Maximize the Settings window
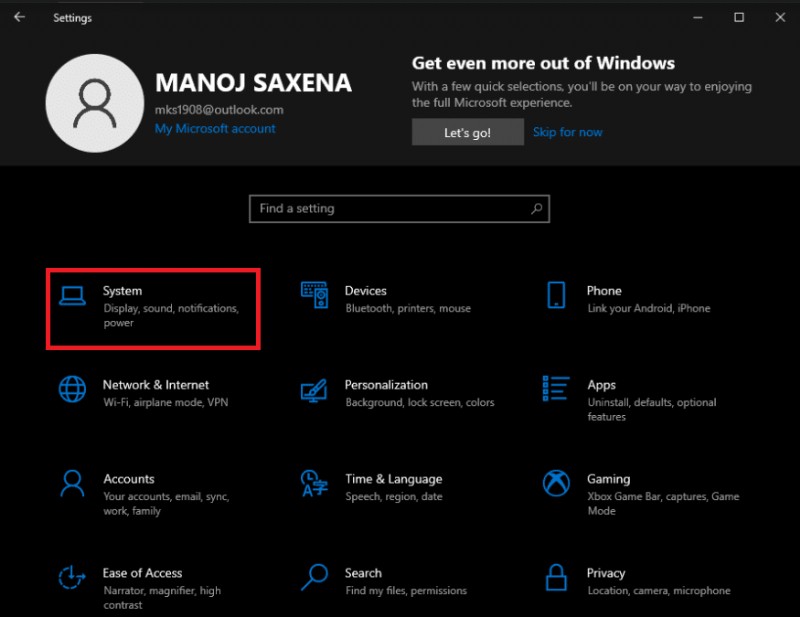 [x=740, y=17]
